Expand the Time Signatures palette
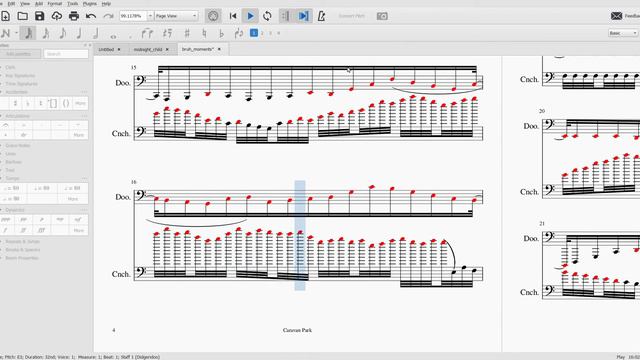Screen dimensions: 640x360 (21, 84)
